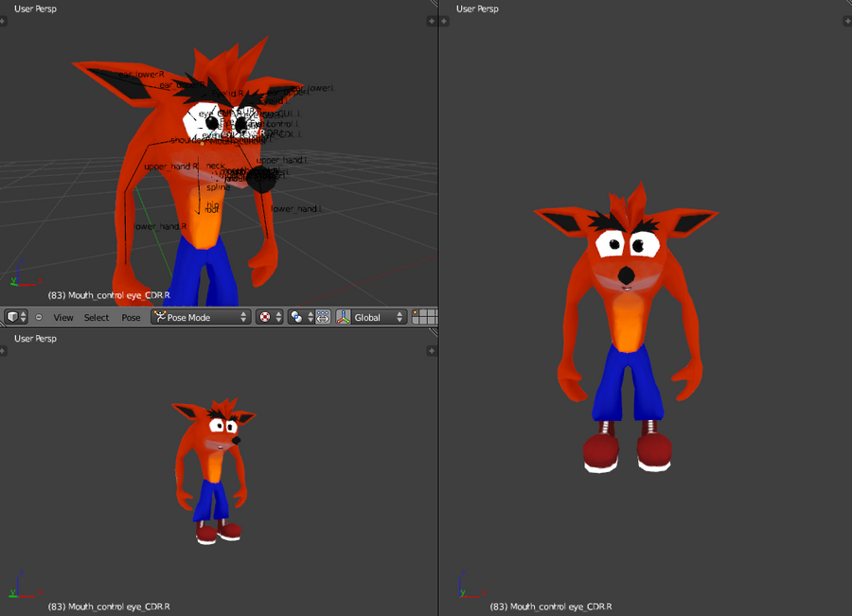Viewport: 852px width, 616px height.
Task: Click the spline bone label
Action: tap(219, 186)
